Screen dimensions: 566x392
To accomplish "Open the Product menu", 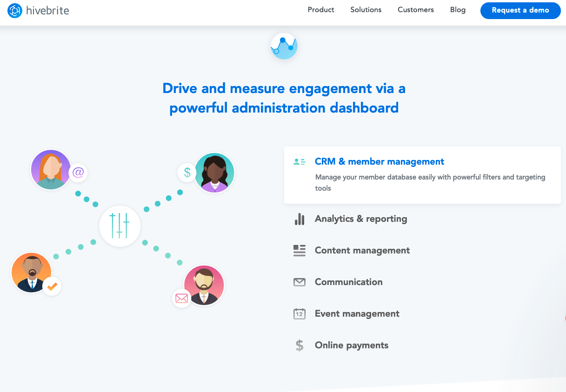I will [321, 10].
